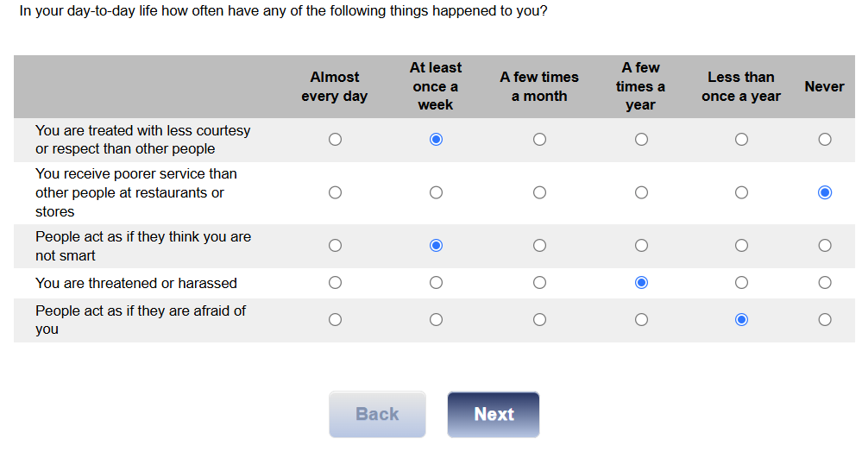The width and height of the screenshot is (868, 458).
Task: Pick 'Almost every day' for afraid of you row
Action: (x=335, y=320)
